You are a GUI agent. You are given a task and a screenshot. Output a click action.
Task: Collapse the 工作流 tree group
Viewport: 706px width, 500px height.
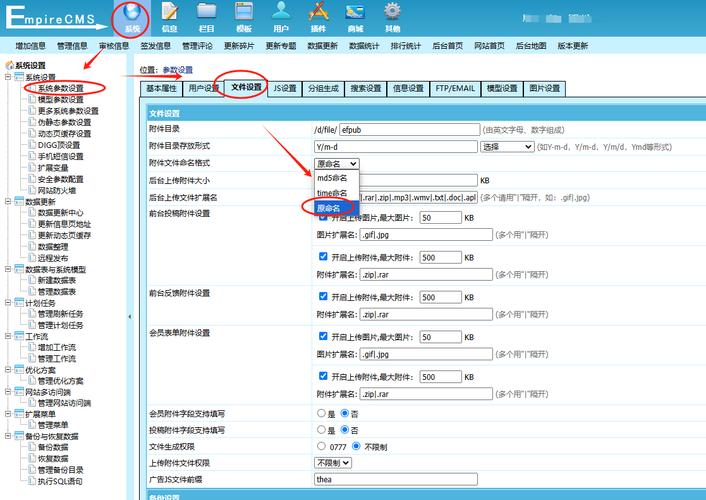8,336
